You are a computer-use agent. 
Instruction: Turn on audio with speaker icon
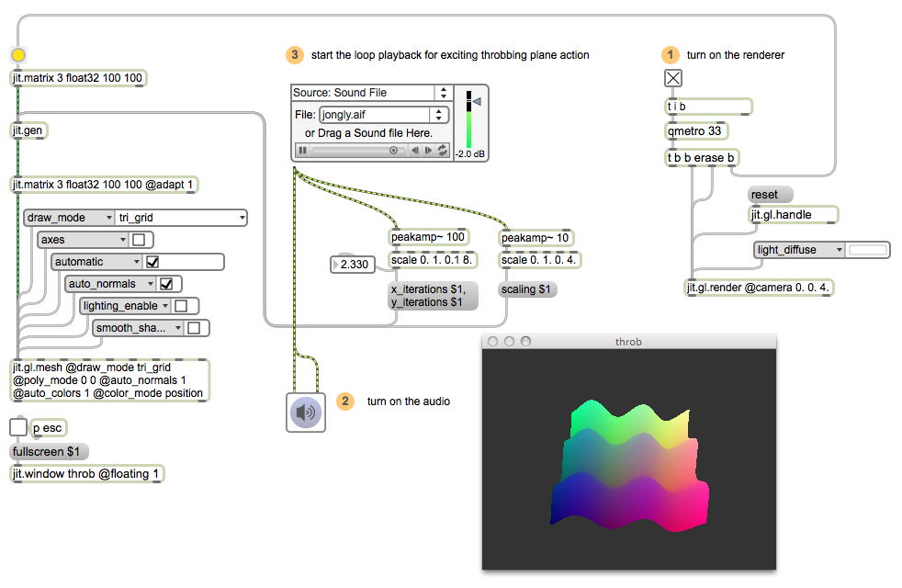[307, 413]
